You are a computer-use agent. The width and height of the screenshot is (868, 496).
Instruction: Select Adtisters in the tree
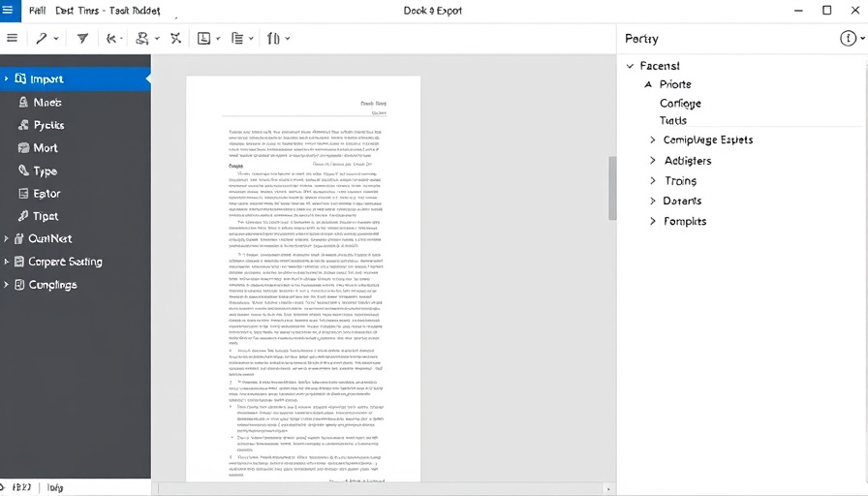click(x=688, y=161)
